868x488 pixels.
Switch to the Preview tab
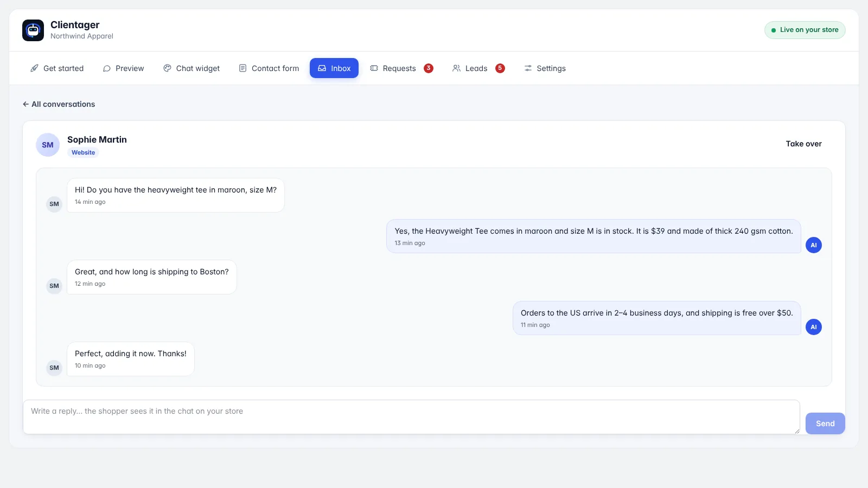point(123,68)
